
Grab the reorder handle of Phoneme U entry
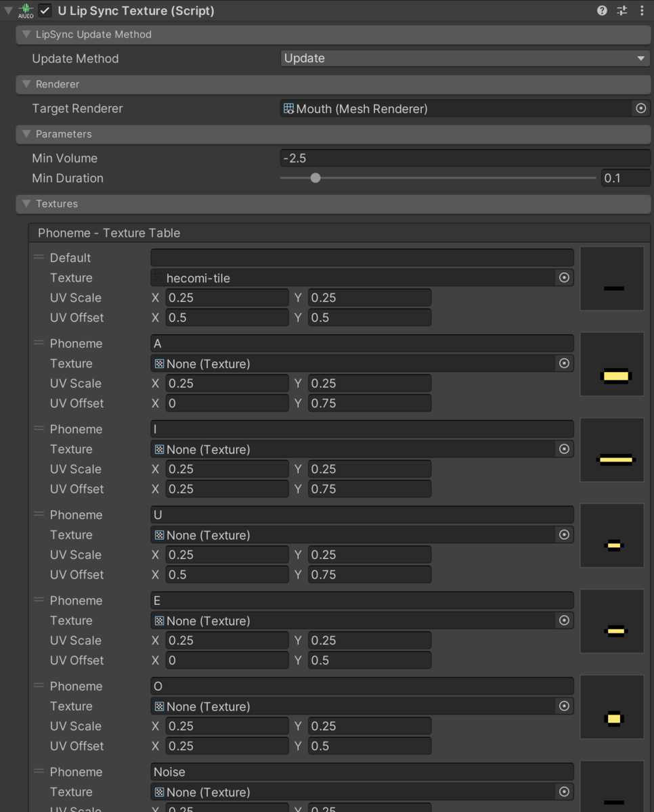click(39, 514)
